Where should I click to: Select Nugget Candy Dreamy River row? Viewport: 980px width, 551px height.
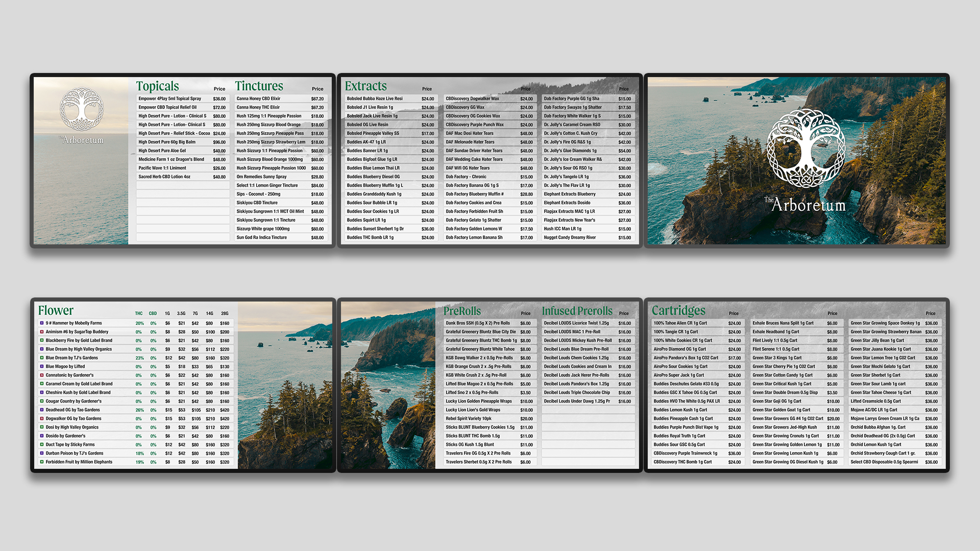[588, 237]
